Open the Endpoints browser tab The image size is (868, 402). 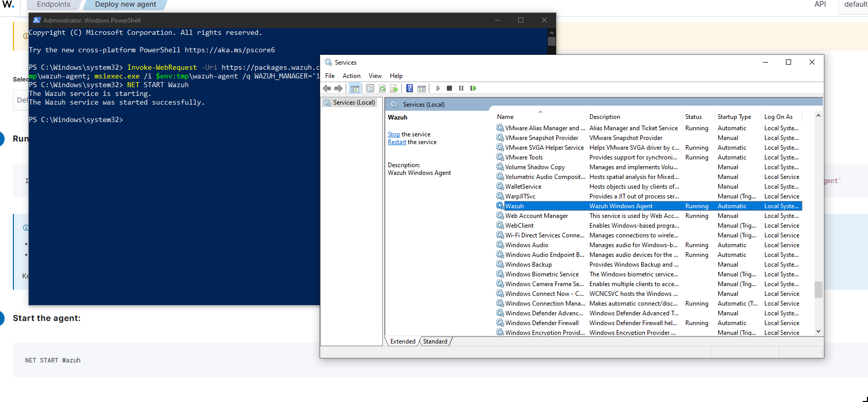[x=53, y=5]
